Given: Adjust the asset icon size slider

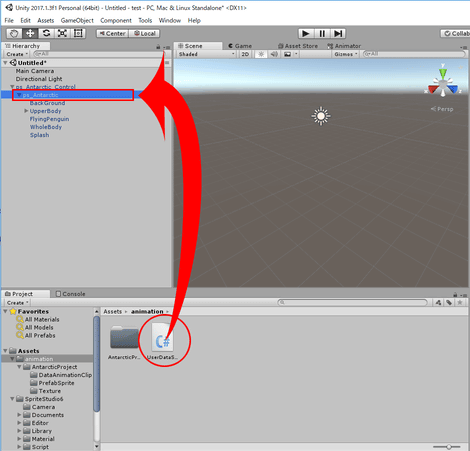Looking at the screenshot, I should tap(449, 447).
